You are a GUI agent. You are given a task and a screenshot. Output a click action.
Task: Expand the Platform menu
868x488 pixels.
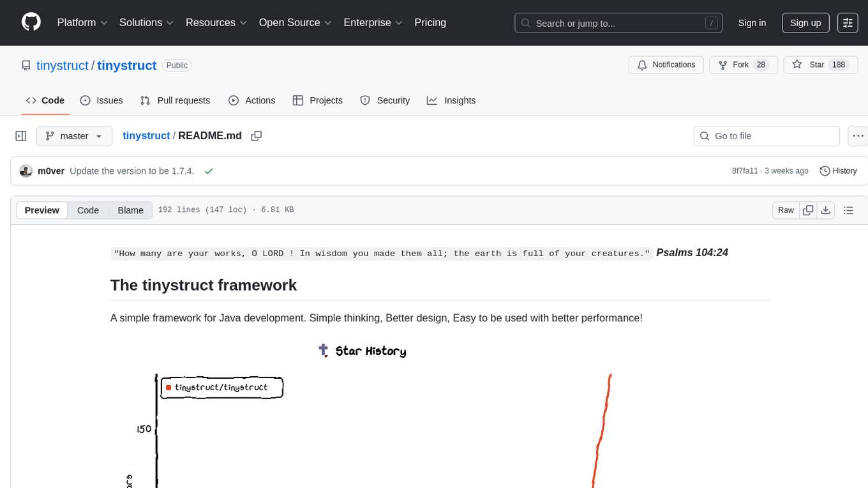[82, 22]
